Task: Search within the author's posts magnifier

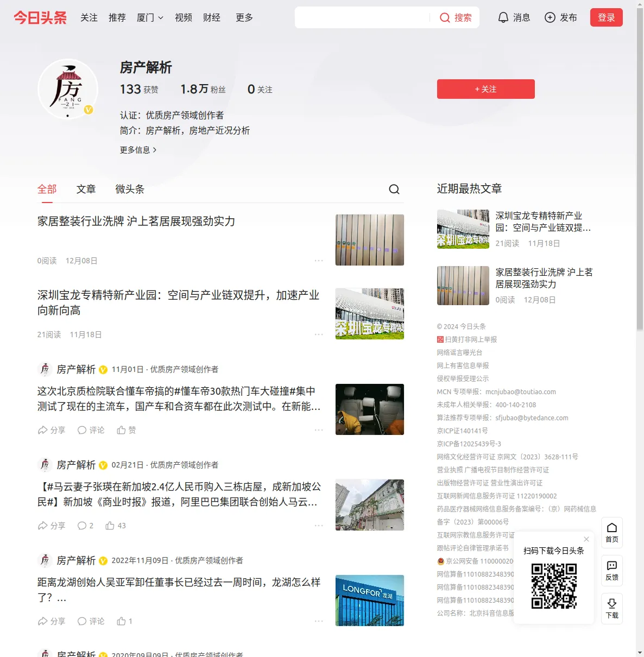Action: tap(394, 189)
